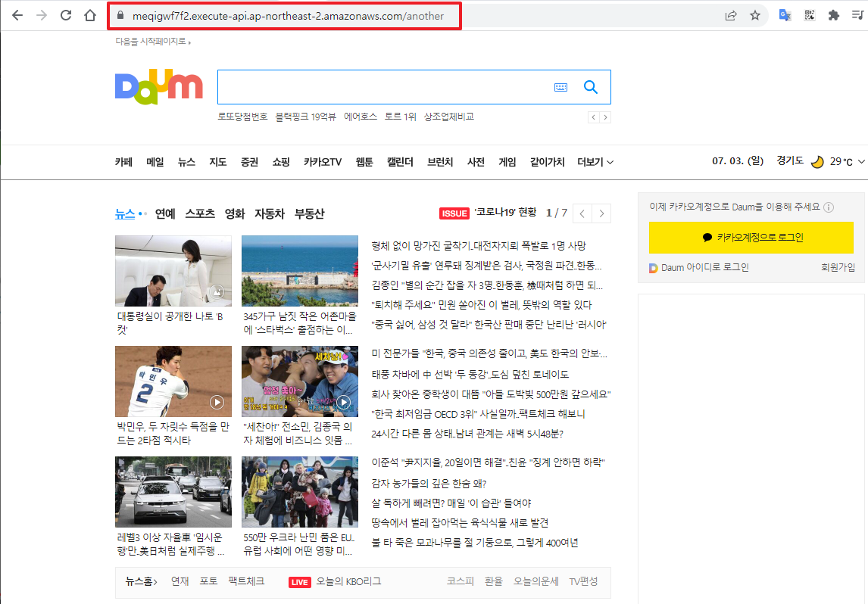Select the 부동산 content tab
This screenshot has height=604, width=868.
pyautogui.click(x=310, y=213)
